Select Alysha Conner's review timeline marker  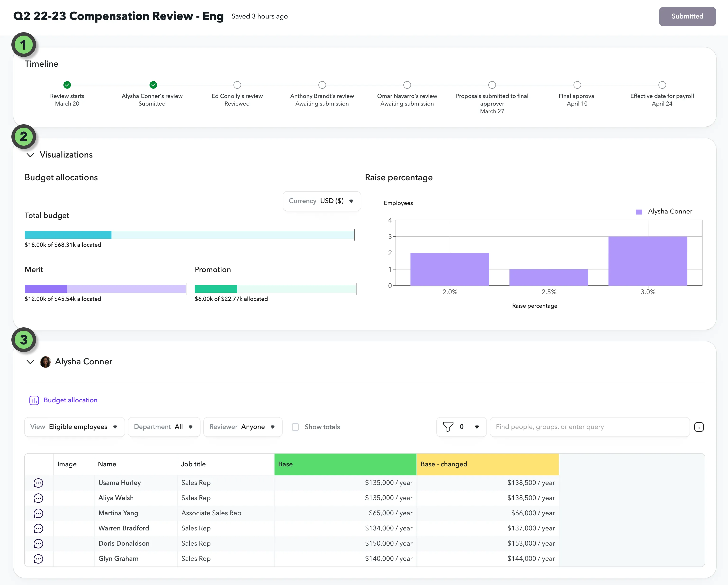[153, 85]
